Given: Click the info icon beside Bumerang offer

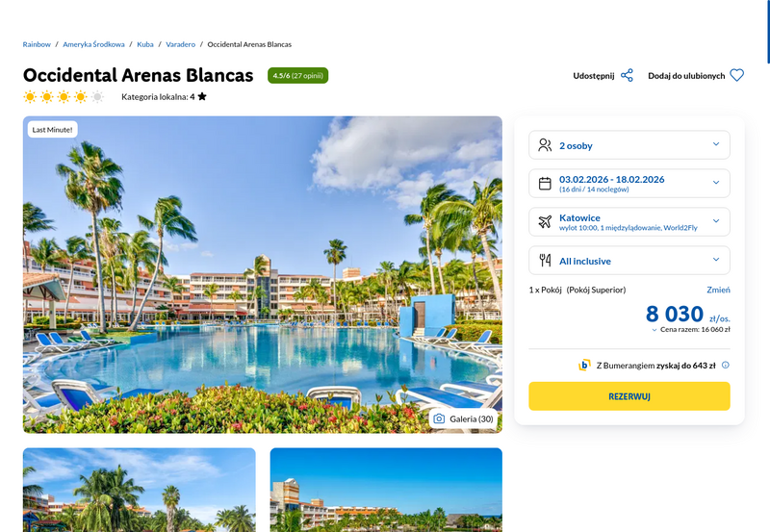Looking at the screenshot, I should click(x=726, y=366).
